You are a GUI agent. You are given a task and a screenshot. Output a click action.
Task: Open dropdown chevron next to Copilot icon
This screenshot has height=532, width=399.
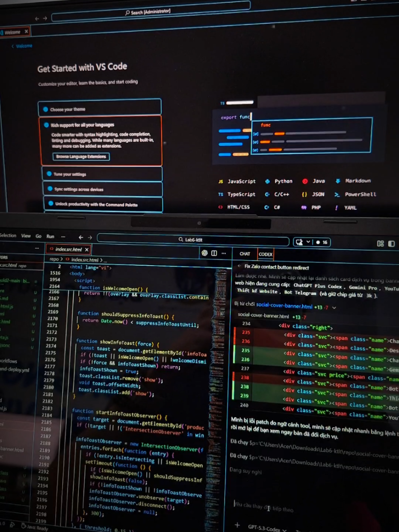[308, 242]
